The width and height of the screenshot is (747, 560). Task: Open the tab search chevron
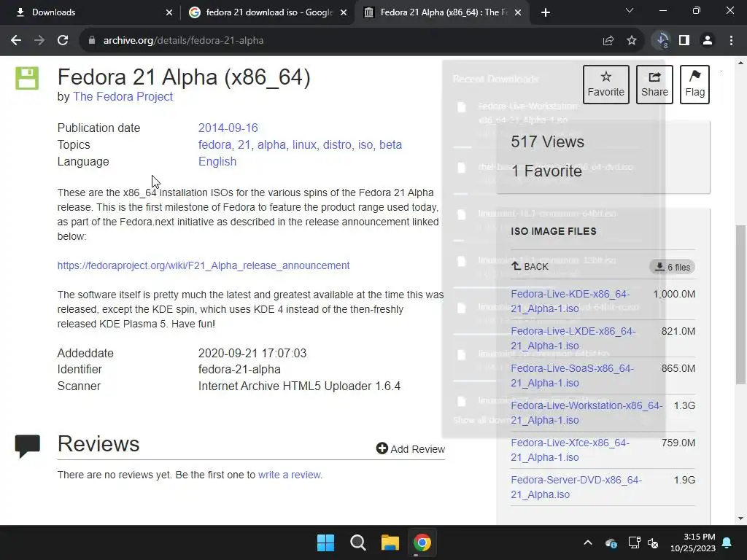pyautogui.click(x=630, y=10)
